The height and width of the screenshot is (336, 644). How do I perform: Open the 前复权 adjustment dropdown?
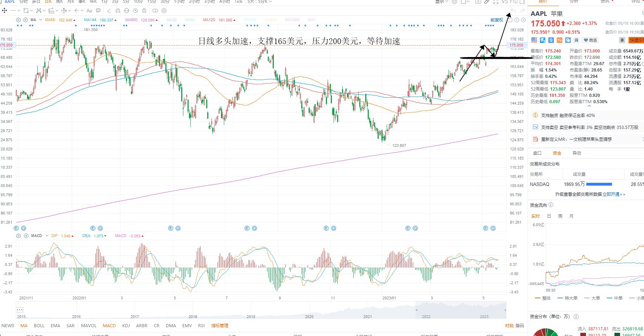pos(497,20)
